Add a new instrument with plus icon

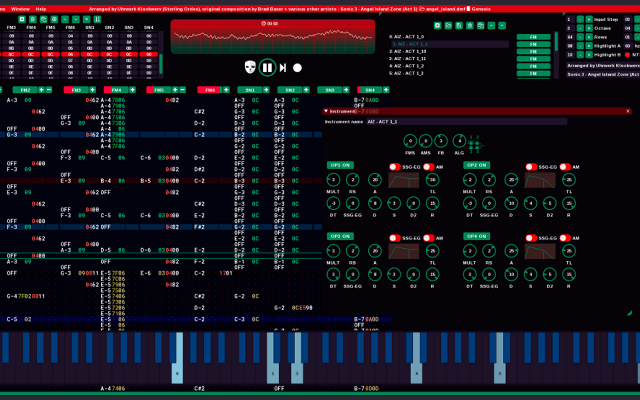[438, 25]
